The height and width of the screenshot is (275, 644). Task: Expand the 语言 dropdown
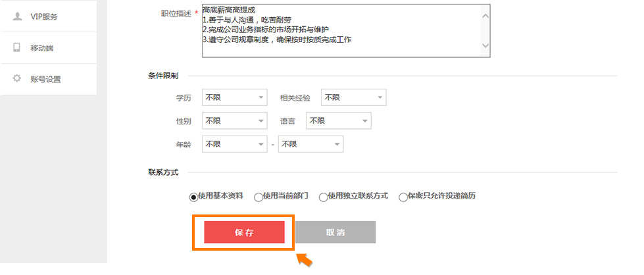tap(339, 121)
